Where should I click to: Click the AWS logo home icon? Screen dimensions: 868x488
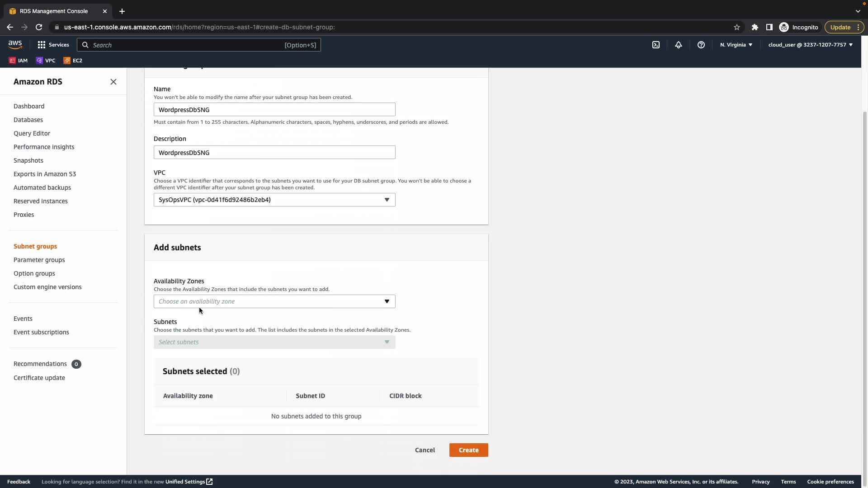click(15, 44)
